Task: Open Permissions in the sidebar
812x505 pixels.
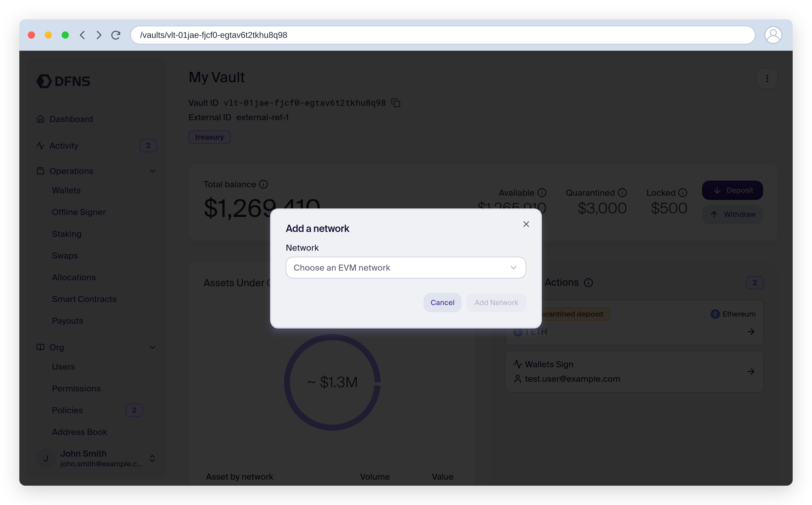Action: pyautogui.click(x=76, y=388)
